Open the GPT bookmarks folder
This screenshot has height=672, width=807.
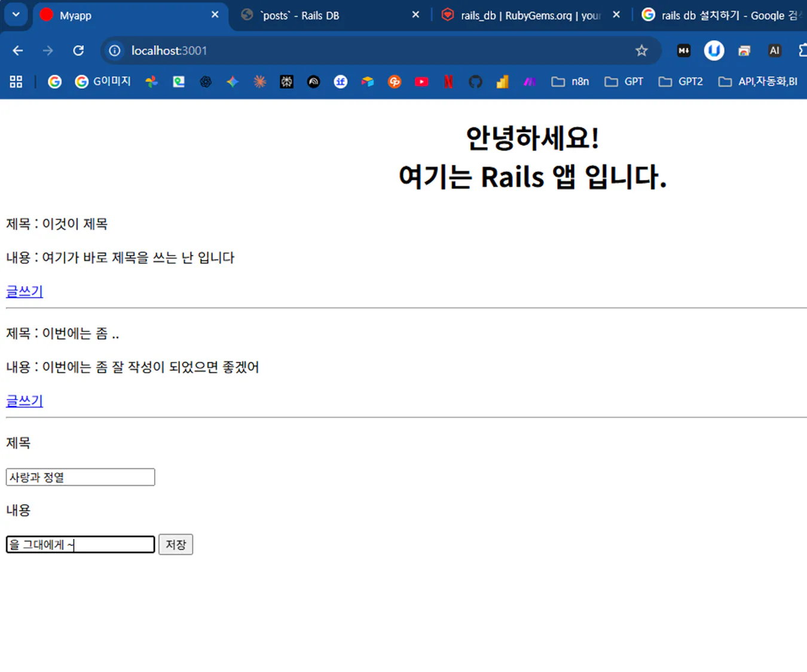[624, 82]
